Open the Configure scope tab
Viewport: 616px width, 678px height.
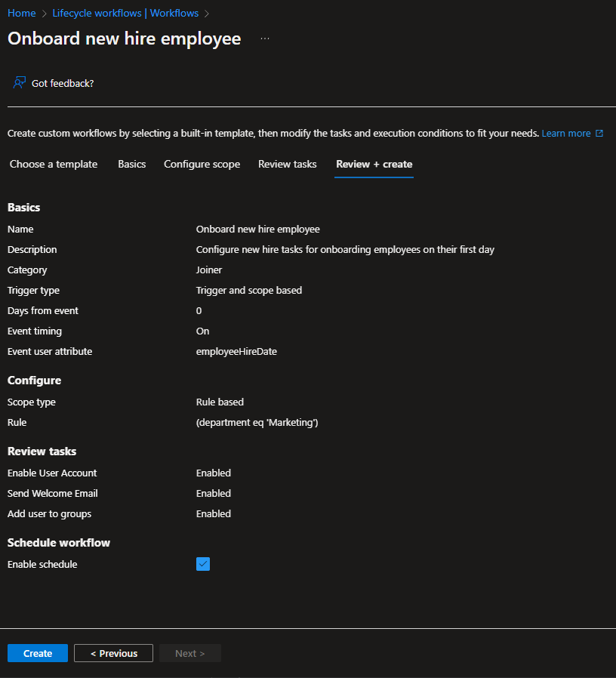(x=202, y=164)
